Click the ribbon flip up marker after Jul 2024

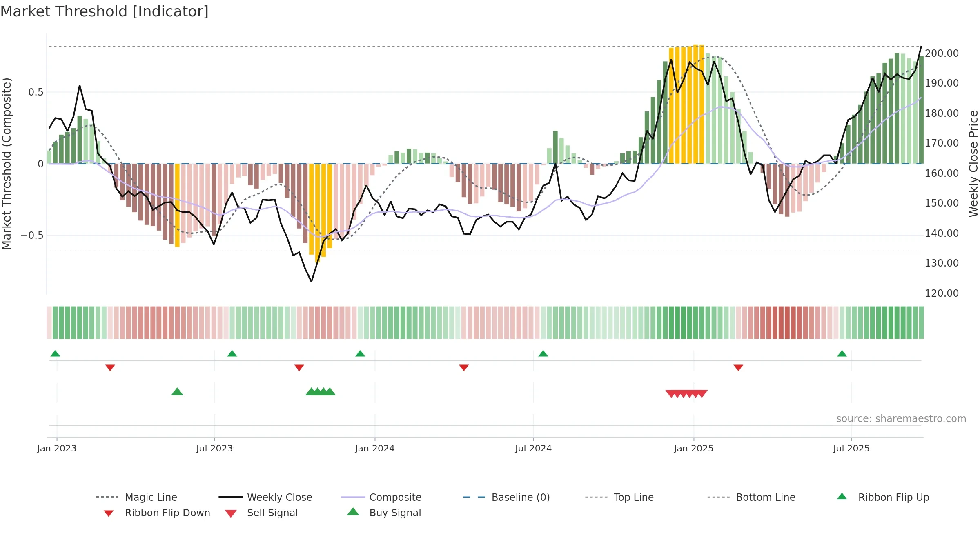(x=543, y=353)
